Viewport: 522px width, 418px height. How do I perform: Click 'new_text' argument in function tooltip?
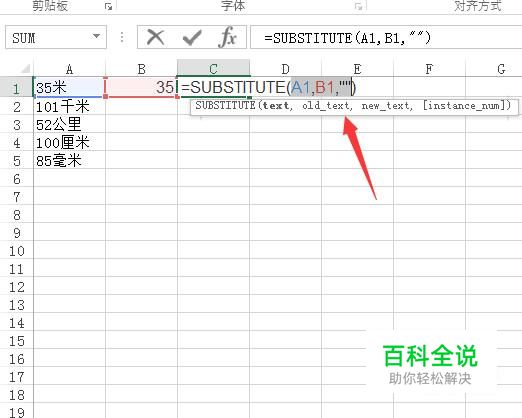click(x=386, y=106)
